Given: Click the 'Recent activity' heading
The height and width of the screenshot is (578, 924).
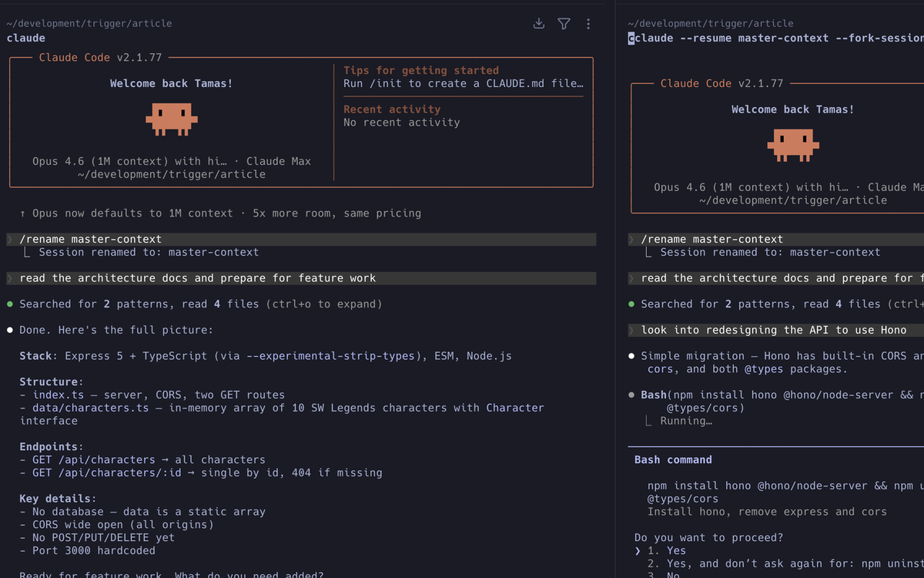Looking at the screenshot, I should point(392,110).
